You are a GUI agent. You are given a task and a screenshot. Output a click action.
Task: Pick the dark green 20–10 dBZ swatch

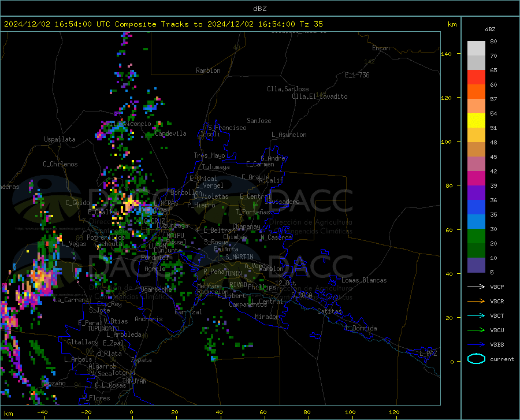pos(476,251)
